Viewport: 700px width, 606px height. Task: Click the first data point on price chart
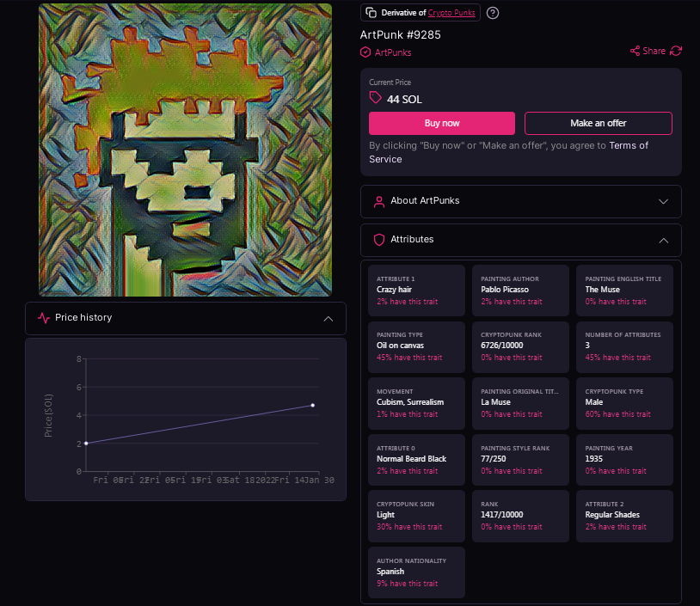point(86,444)
